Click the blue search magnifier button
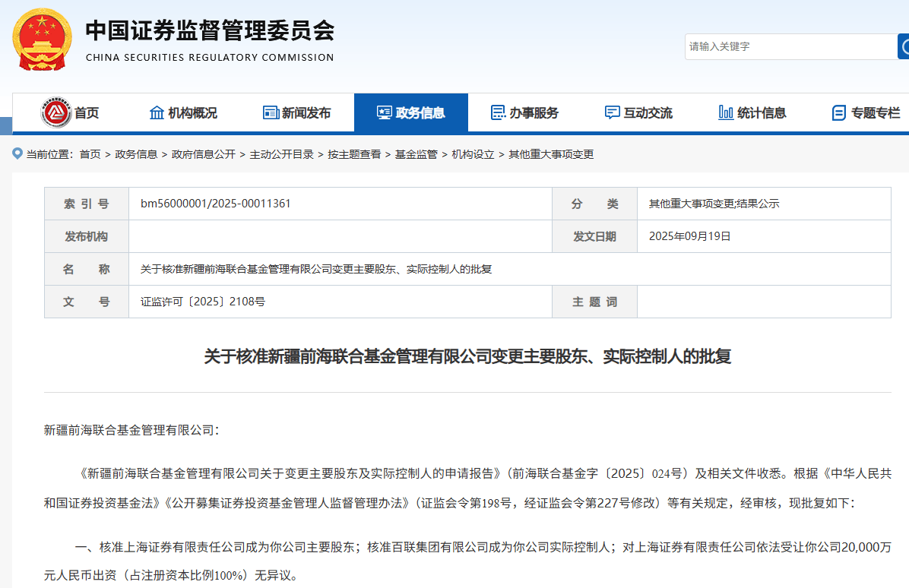This screenshot has height=588, width=909. coord(904,46)
